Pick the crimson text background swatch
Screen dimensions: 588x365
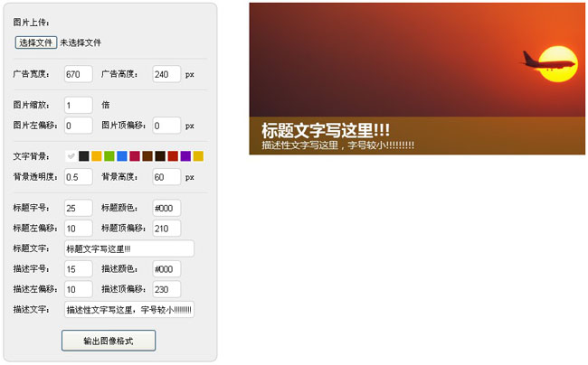tap(135, 156)
